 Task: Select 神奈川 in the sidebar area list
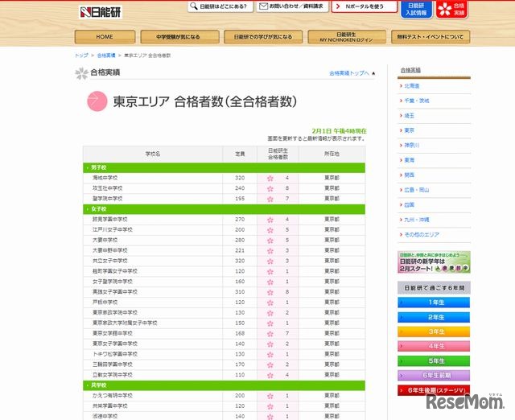tap(411, 145)
